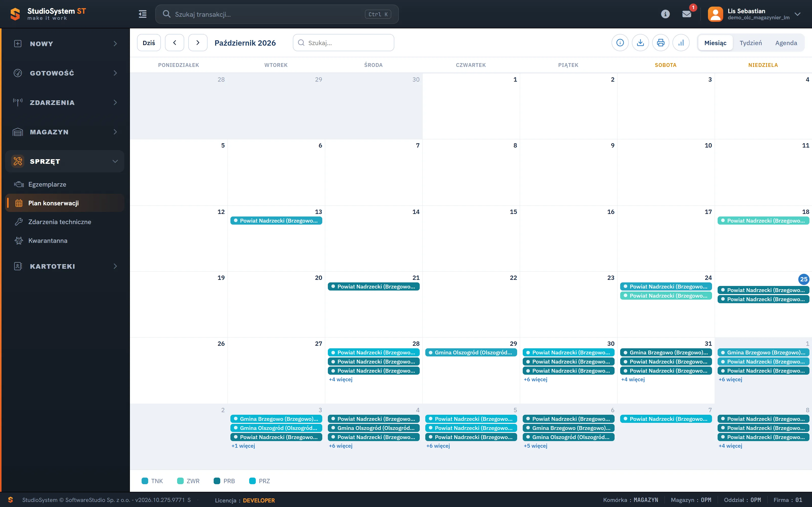
Task: Expand the MAGAZYN menu section
Action: pos(65,132)
